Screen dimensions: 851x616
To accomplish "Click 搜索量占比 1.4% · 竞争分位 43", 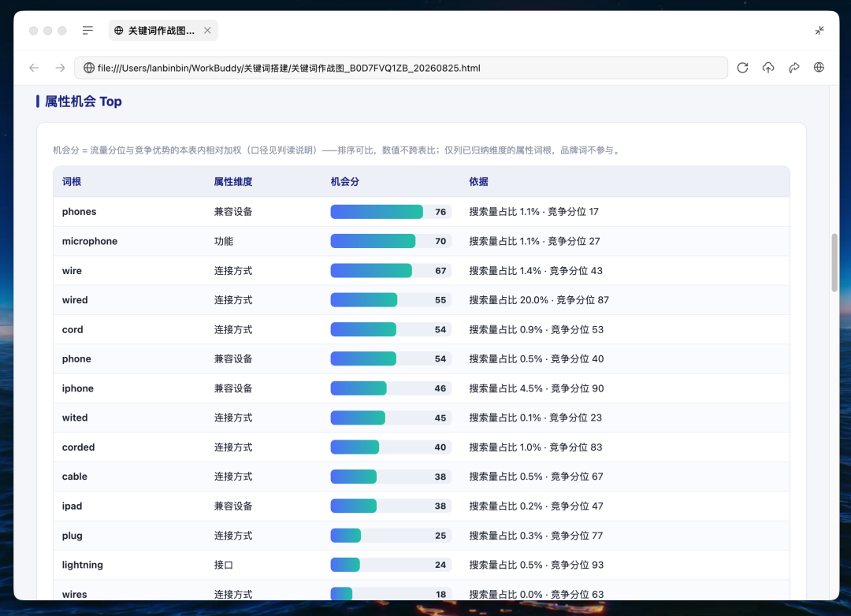I will pyautogui.click(x=536, y=270).
